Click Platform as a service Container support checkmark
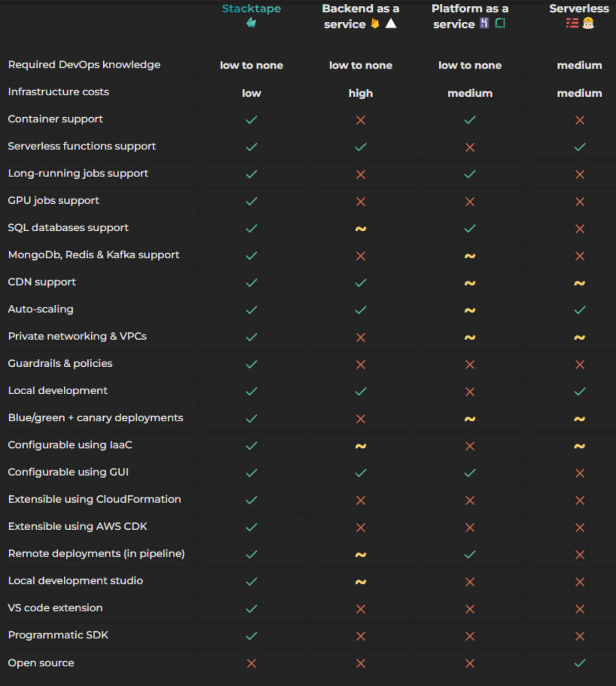This screenshot has width=616, height=686. coord(470,120)
